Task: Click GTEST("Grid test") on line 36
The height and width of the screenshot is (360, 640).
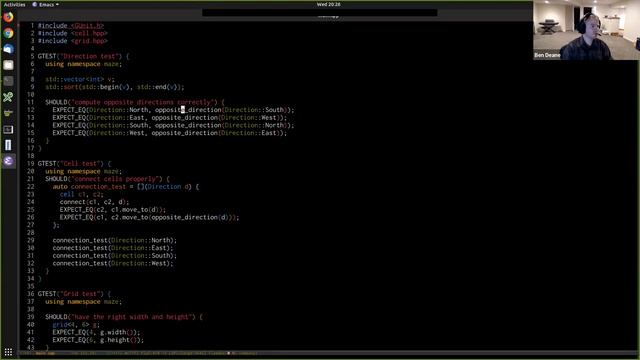Action: point(74,294)
